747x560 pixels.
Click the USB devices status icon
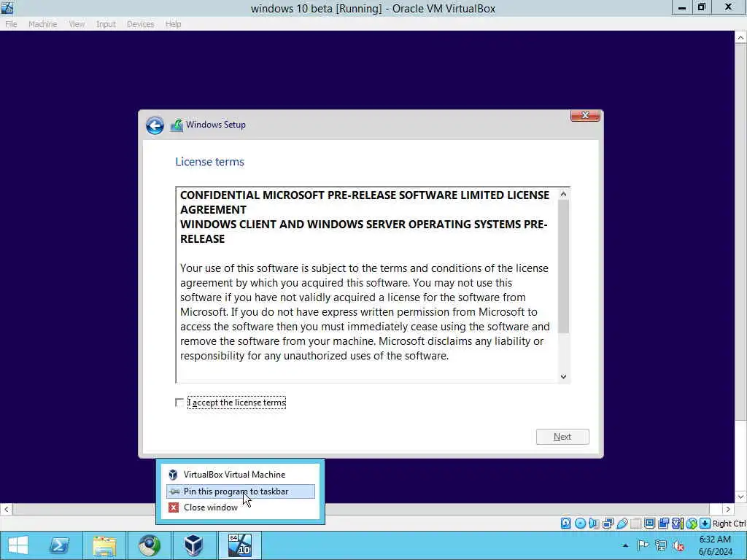pyautogui.click(x=622, y=524)
